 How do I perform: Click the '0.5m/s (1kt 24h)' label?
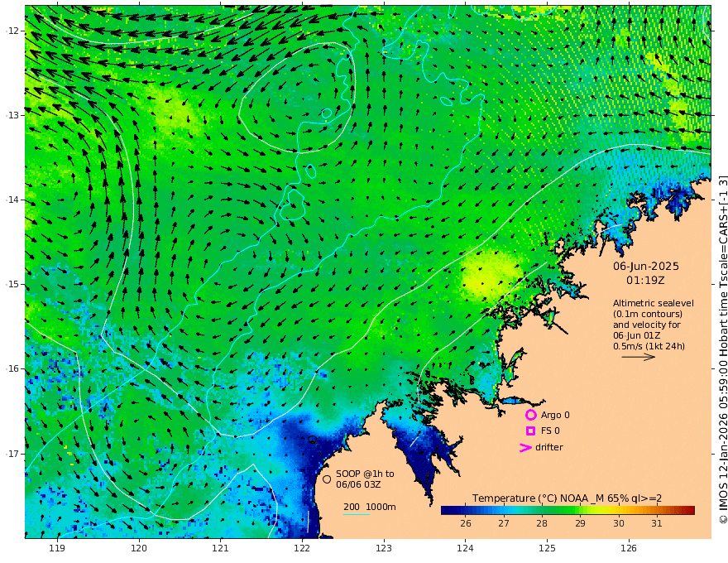[649, 346]
